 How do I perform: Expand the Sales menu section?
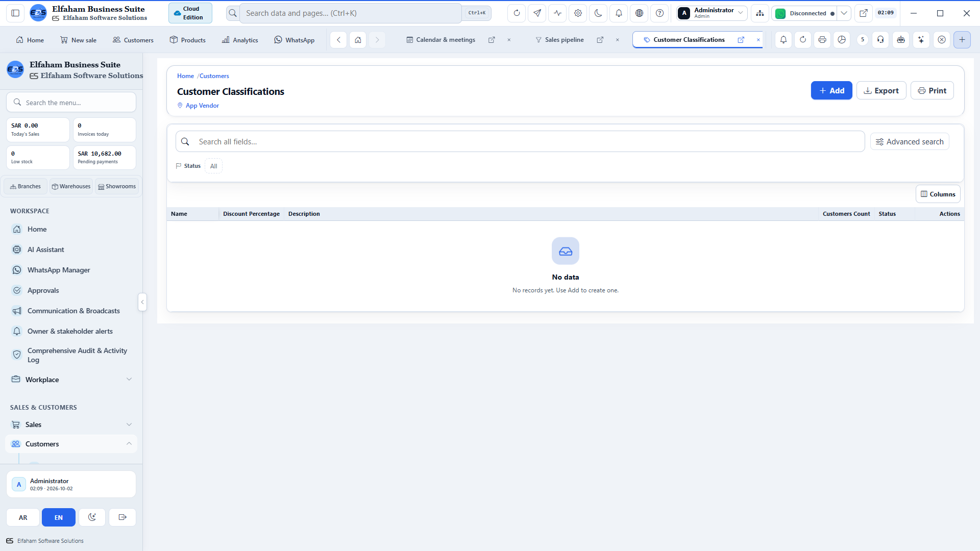coord(71,424)
